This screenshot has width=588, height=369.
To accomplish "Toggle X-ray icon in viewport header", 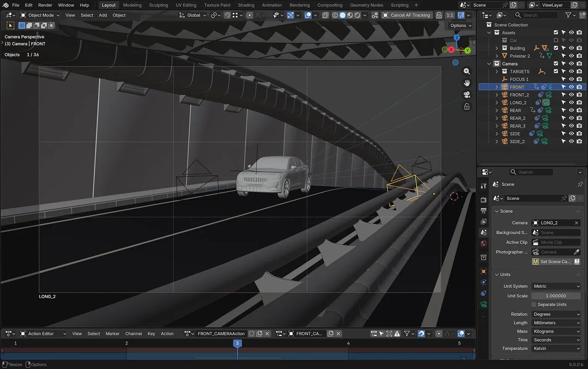I will click(x=325, y=15).
